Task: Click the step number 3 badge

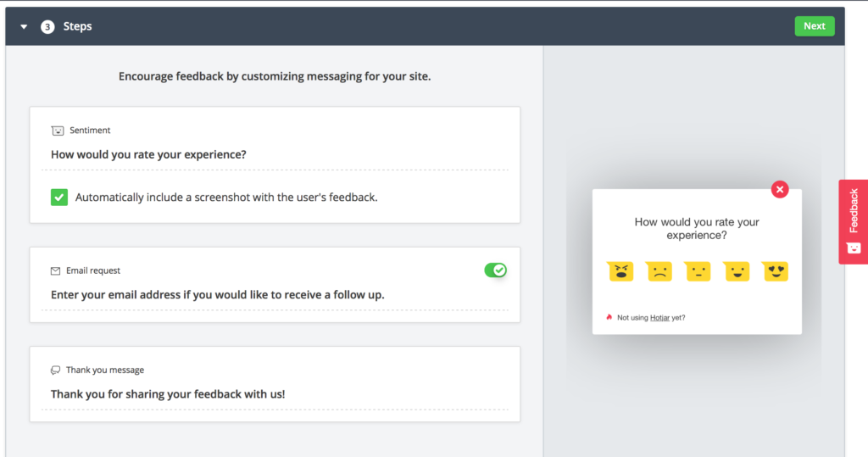Action: (47, 27)
